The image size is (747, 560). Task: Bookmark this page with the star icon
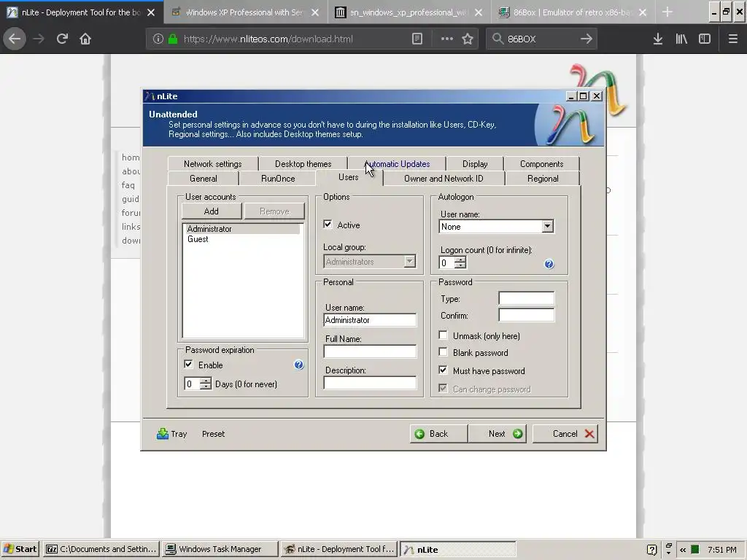(468, 39)
